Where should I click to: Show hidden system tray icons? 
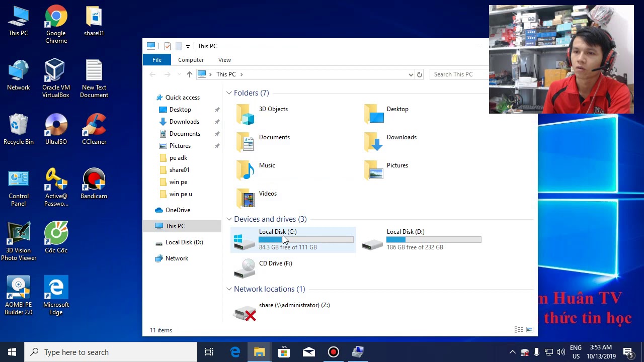click(512, 352)
